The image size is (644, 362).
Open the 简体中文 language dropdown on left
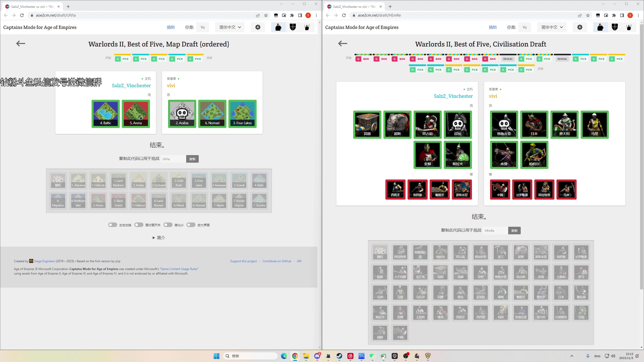[230, 27]
